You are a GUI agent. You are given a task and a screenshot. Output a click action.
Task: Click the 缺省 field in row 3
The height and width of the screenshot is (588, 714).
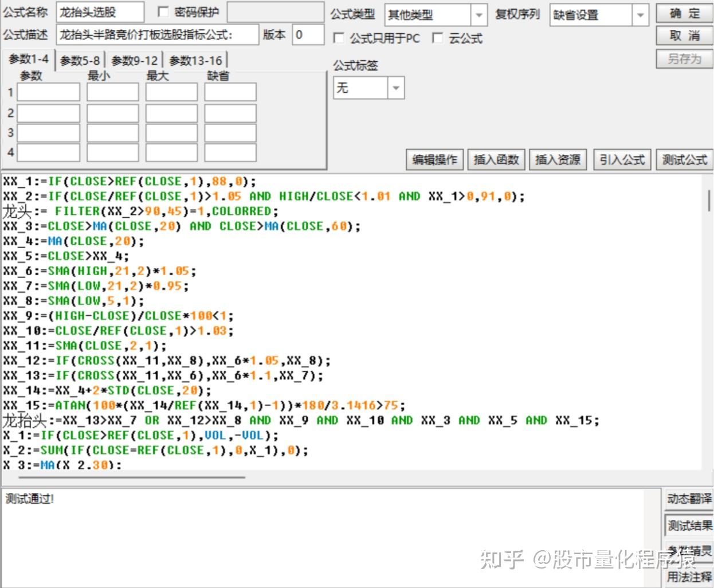tap(230, 133)
